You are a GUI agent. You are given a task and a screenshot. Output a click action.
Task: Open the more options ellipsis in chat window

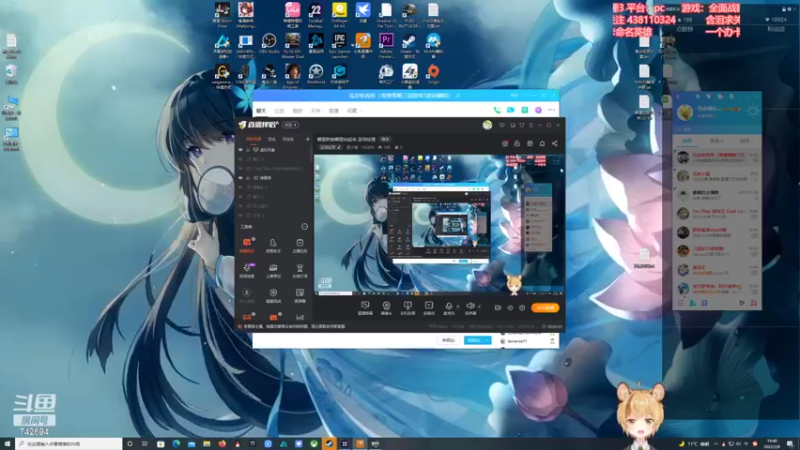(552, 110)
